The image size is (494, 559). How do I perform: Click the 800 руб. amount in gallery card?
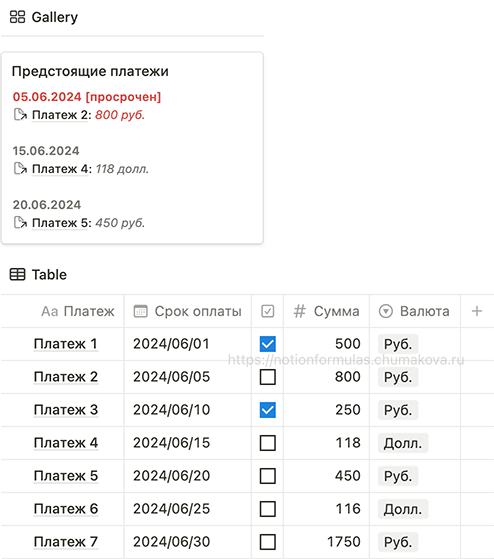click(120, 115)
